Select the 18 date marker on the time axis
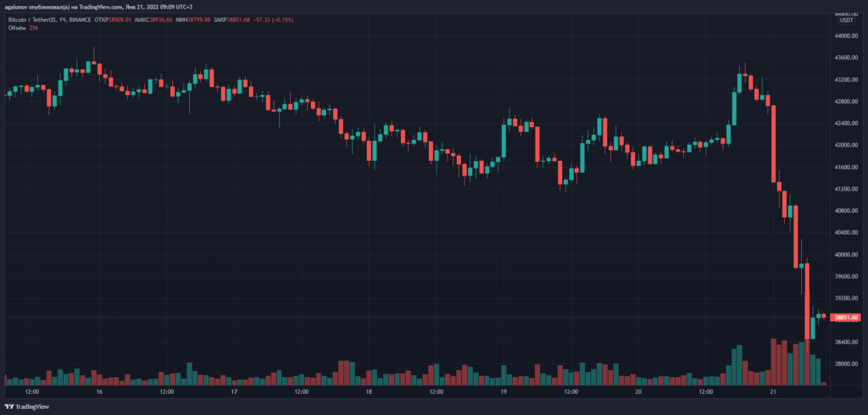The width and height of the screenshot is (868, 415). tap(369, 392)
